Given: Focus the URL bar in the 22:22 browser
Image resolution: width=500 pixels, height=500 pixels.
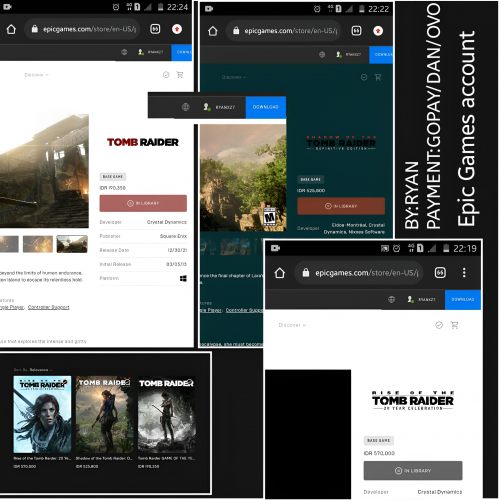Looking at the screenshot, I should pyautogui.click(x=283, y=31).
